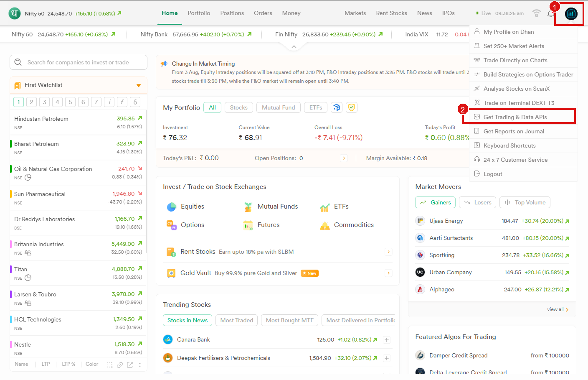Viewport: 588px width, 380px height.
Task: Switch Market Movers to Losers
Action: [x=478, y=202]
